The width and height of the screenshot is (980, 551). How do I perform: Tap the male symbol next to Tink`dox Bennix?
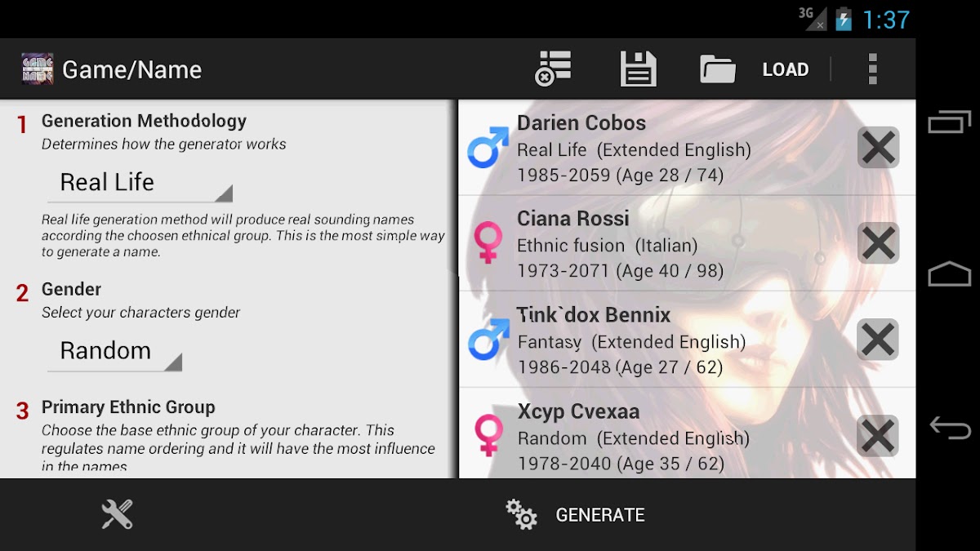(488, 340)
